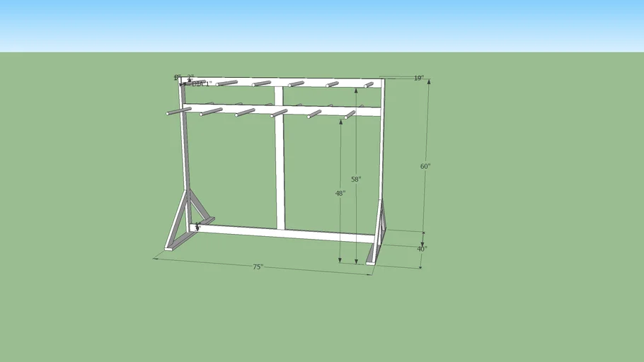Viewport: 644px width, 362px height.
Task: Select the 60" height dimension label
Action: click(425, 166)
